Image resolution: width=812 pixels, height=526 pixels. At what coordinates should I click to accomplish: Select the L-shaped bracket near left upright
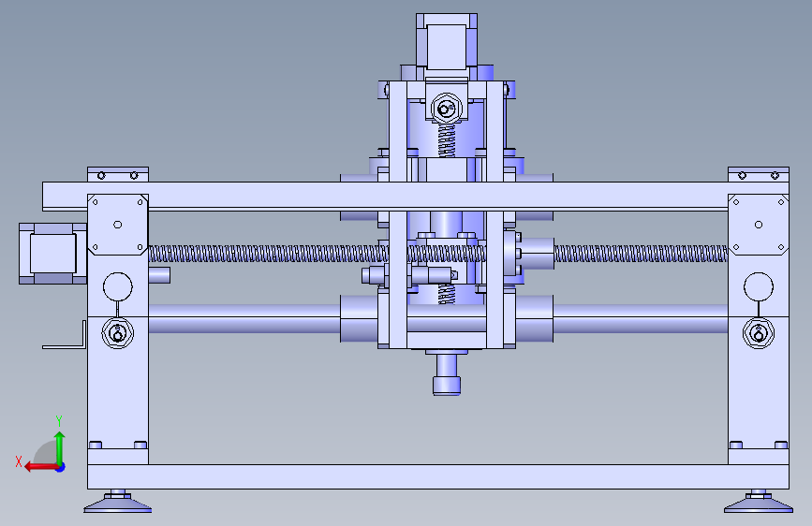point(65,334)
